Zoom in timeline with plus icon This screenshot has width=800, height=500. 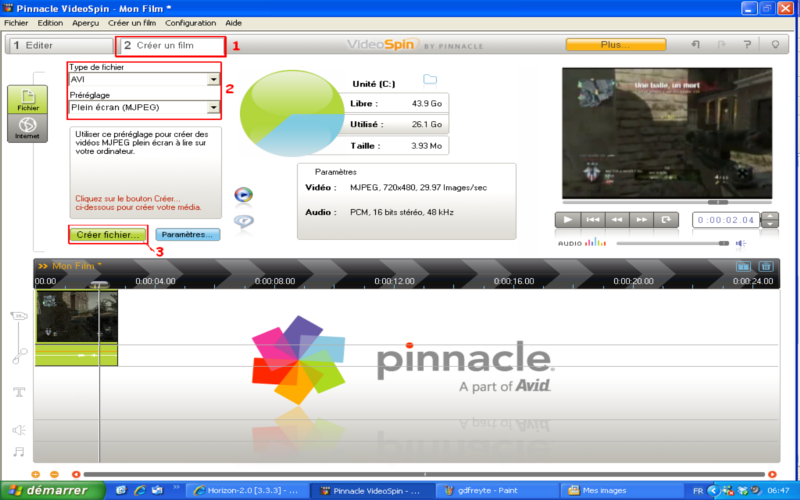(x=35, y=474)
